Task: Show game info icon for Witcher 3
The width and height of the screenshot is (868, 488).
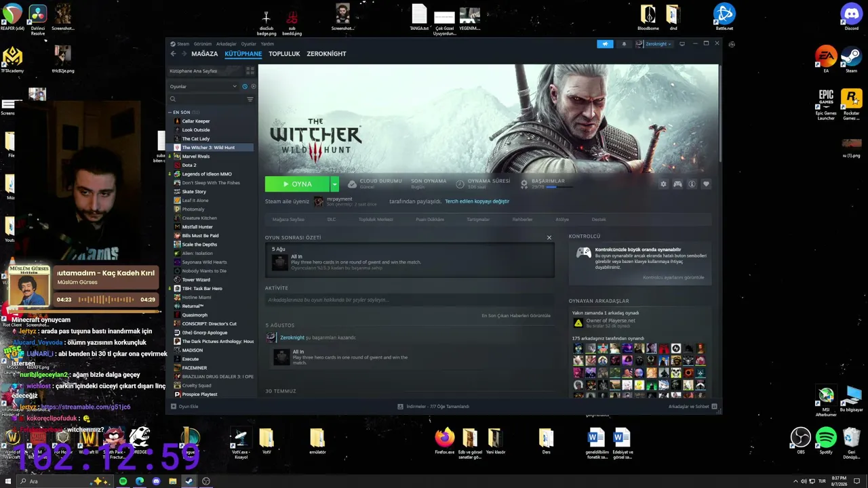Action: (692, 184)
